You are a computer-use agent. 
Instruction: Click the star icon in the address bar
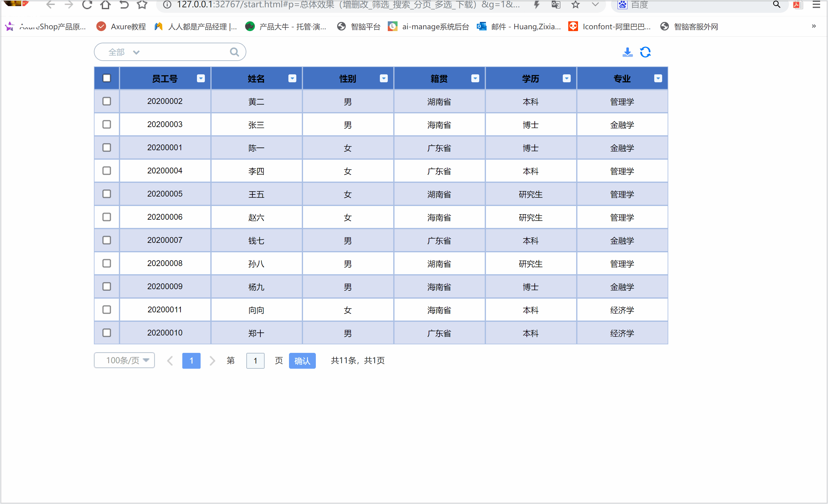coord(575,5)
